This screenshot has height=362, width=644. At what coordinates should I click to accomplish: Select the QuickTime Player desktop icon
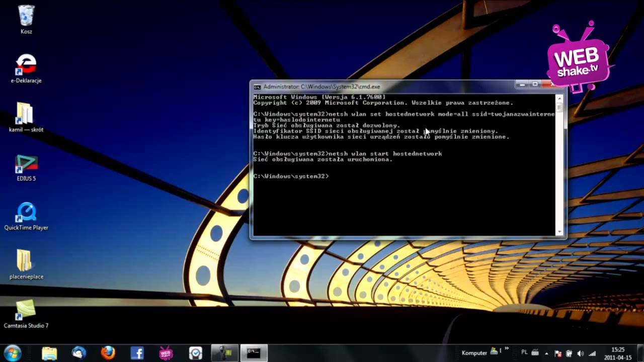tap(26, 216)
